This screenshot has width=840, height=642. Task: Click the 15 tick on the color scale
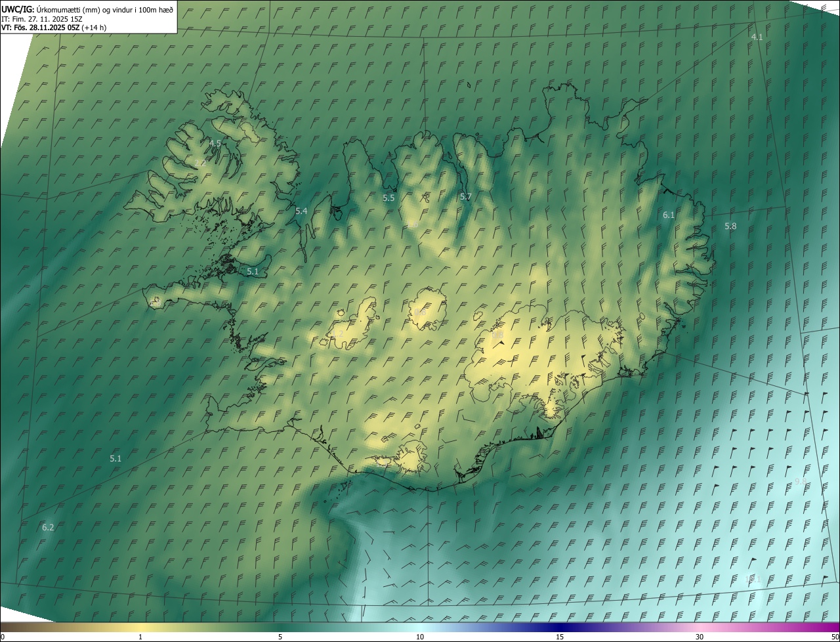click(x=560, y=637)
